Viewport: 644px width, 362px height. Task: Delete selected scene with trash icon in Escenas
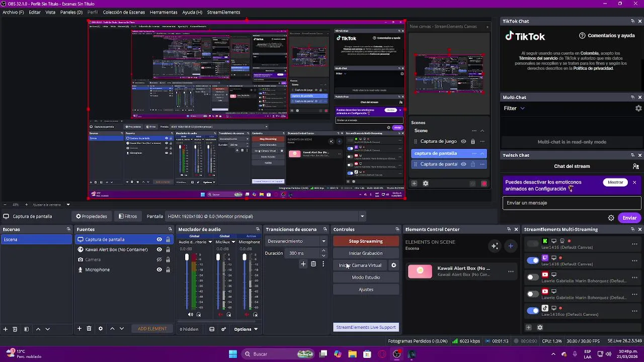tap(15, 329)
